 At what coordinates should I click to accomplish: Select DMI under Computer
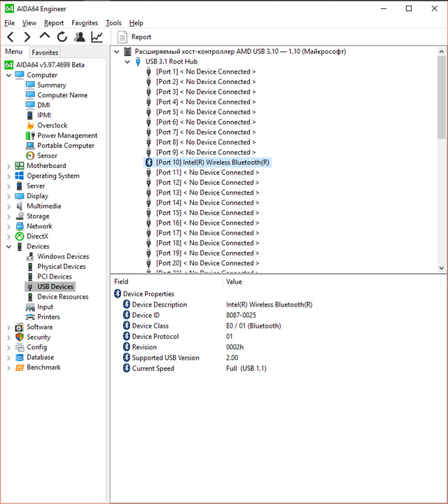click(43, 105)
